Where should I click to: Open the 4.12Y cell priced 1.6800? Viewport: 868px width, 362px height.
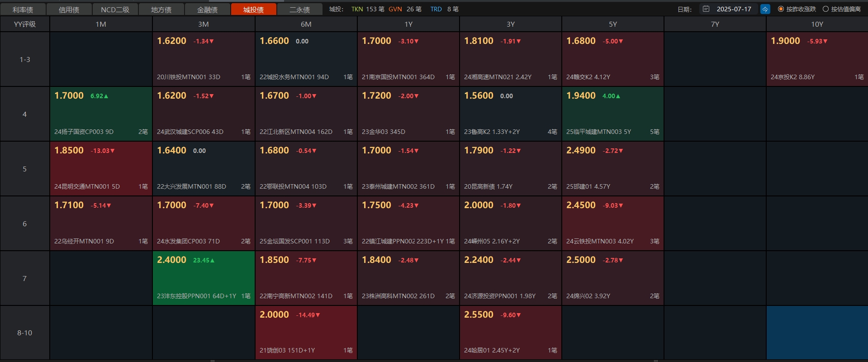(613, 59)
